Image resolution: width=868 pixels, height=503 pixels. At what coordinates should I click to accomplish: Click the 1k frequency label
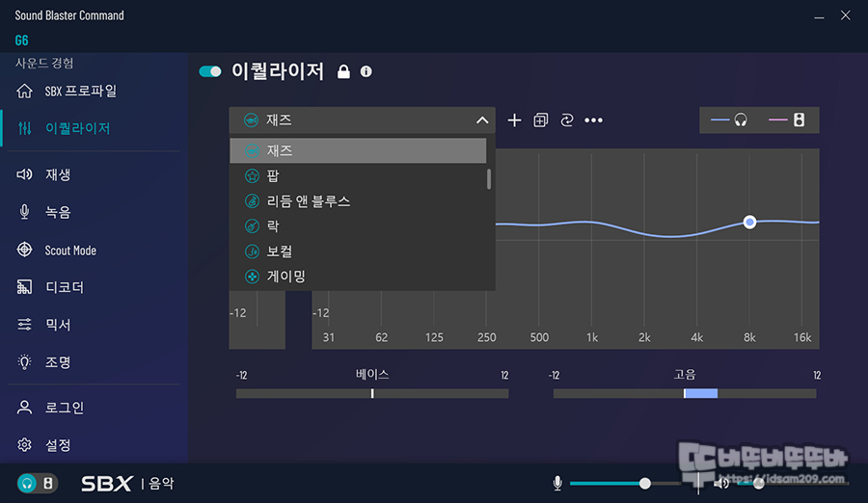click(x=592, y=337)
